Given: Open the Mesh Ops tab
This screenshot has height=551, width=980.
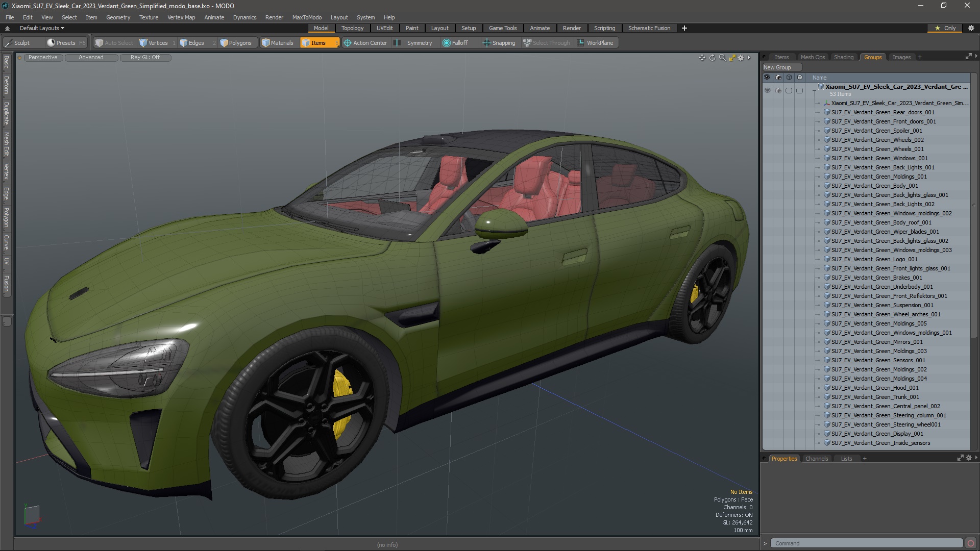Looking at the screenshot, I should 813,57.
